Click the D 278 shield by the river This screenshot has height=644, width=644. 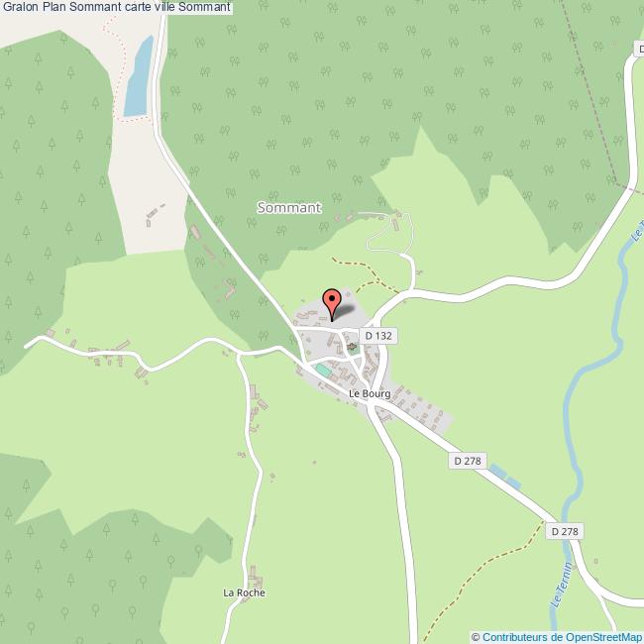click(x=565, y=531)
